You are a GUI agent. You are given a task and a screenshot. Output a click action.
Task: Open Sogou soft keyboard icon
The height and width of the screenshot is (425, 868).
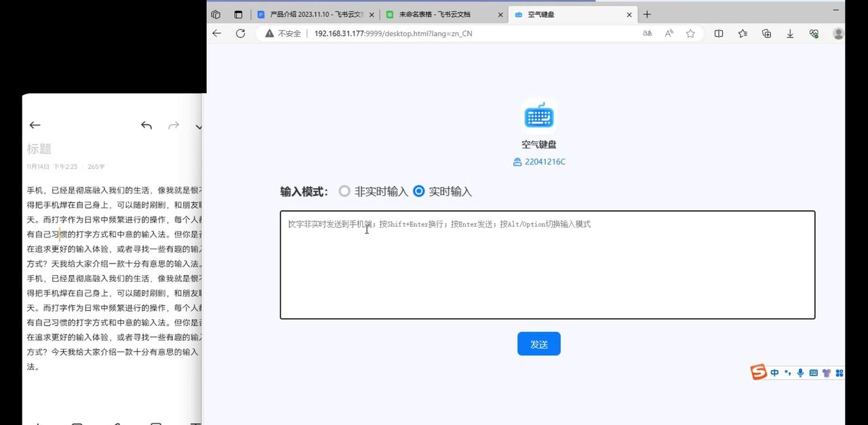coord(814,373)
